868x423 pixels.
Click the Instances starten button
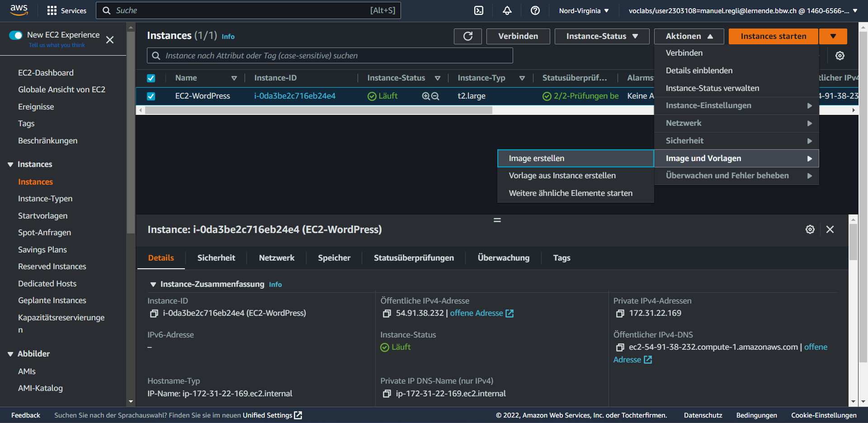774,36
